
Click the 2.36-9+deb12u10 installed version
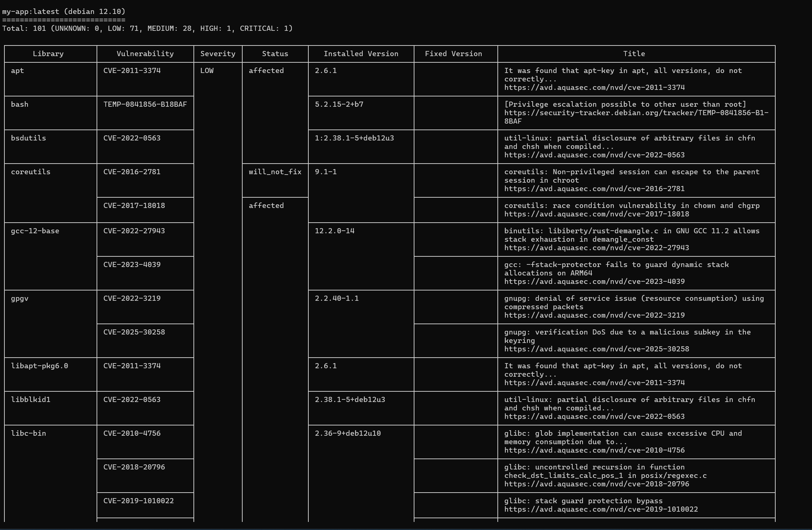tap(347, 433)
